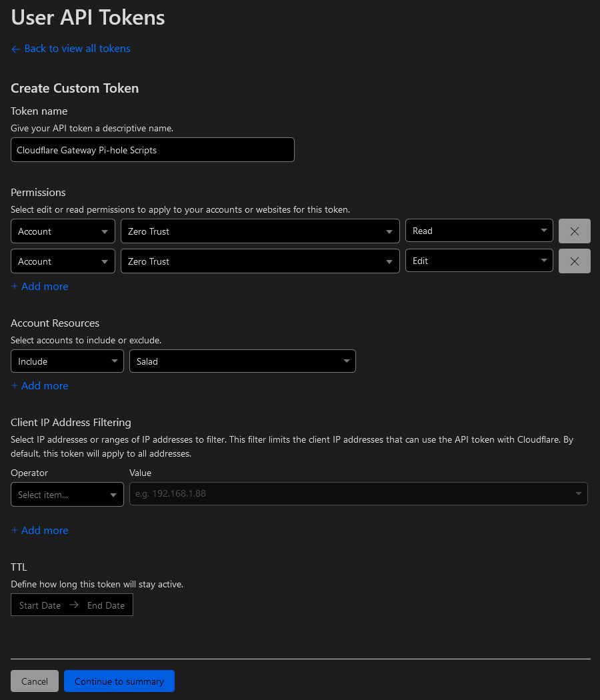Open the Include account resources dropdown
The width and height of the screenshot is (600, 700).
coord(67,361)
